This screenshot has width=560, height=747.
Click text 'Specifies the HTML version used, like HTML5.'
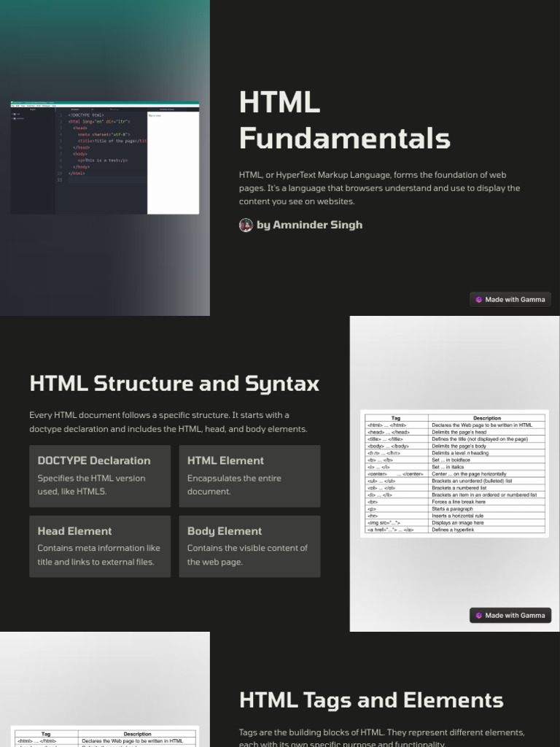click(x=91, y=485)
